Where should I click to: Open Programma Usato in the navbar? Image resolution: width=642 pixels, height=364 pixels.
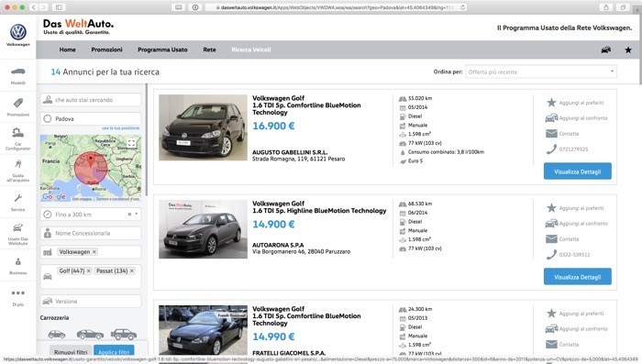coord(162,50)
